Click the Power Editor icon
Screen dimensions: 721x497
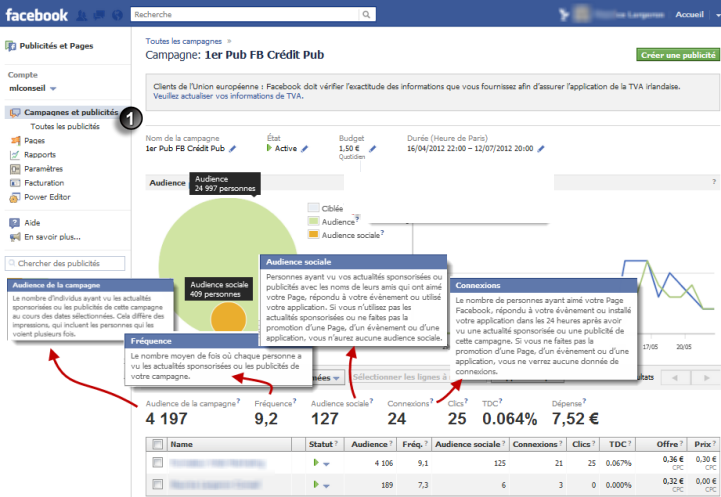[15, 198]
